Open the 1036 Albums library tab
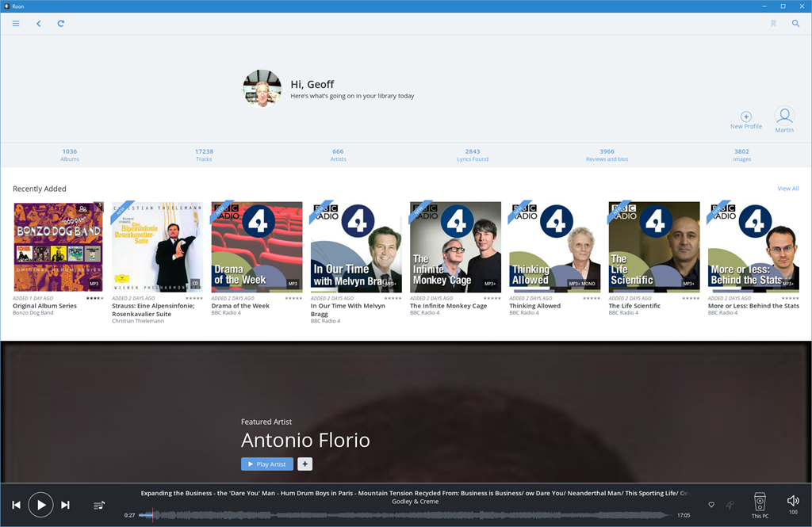812x527 pixels. click(x=70, y=155)
